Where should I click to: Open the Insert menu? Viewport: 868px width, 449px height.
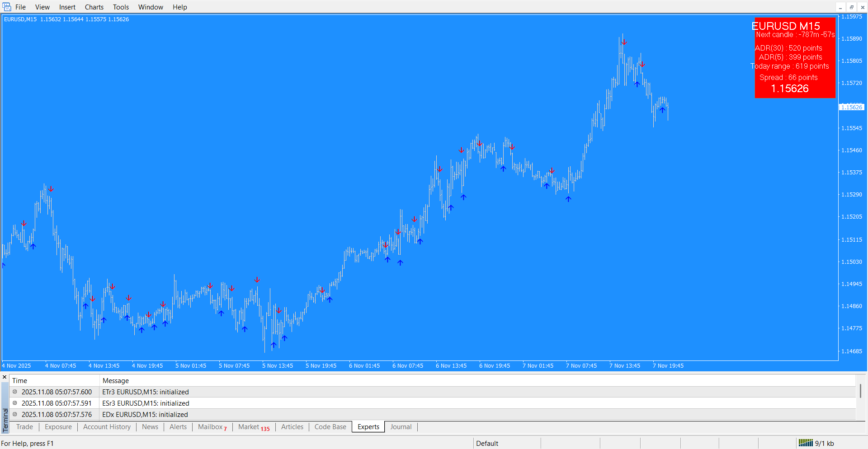pyautogui.click(x=67, y=7)
